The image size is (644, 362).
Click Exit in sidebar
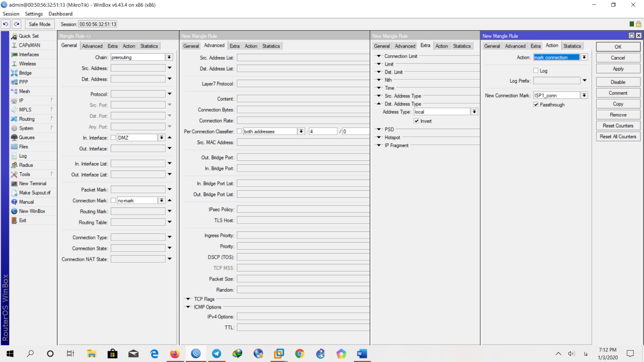coord(23,220)
